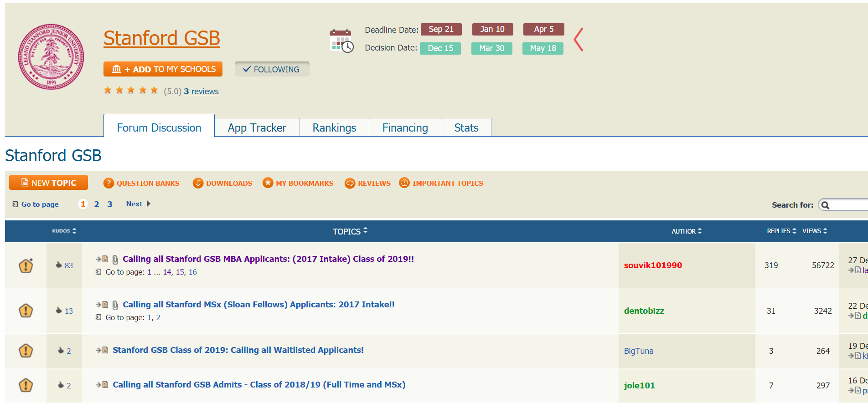Open the Calling all Waitlisted Applicants topic
868x403 pixels.
coord(238,350)
